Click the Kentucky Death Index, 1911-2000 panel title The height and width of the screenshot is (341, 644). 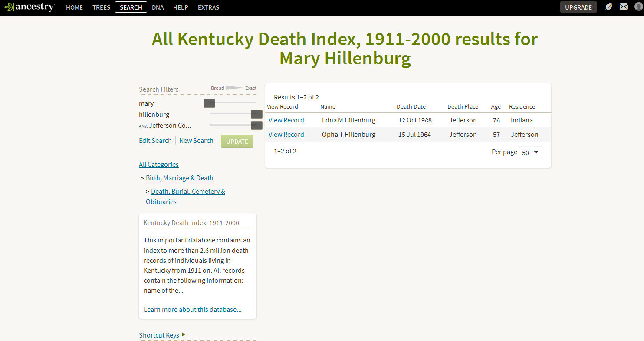[191, 222]
